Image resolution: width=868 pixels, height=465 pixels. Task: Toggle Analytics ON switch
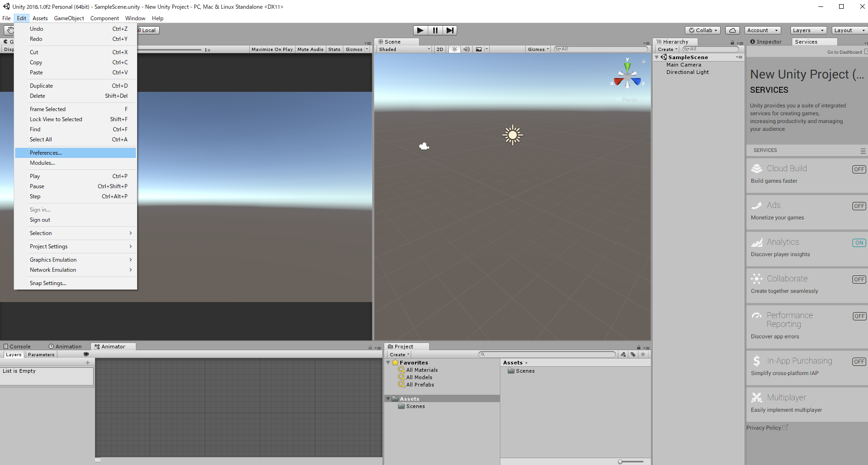[859, 243]
